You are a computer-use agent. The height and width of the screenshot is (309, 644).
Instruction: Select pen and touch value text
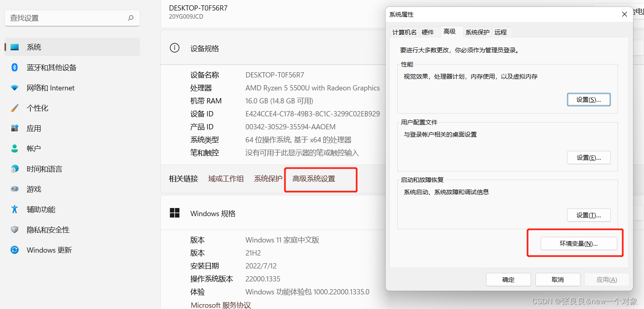[302, 153]
